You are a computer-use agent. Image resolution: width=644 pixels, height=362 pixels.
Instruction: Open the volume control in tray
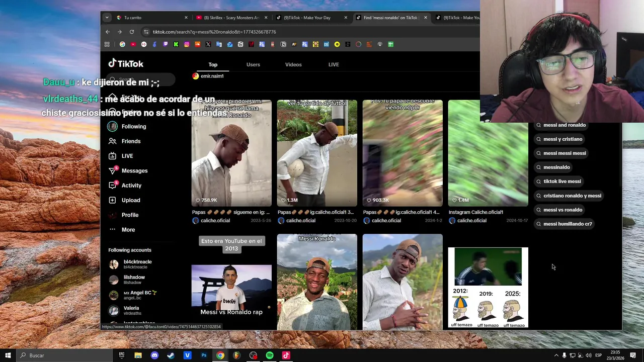588,355
